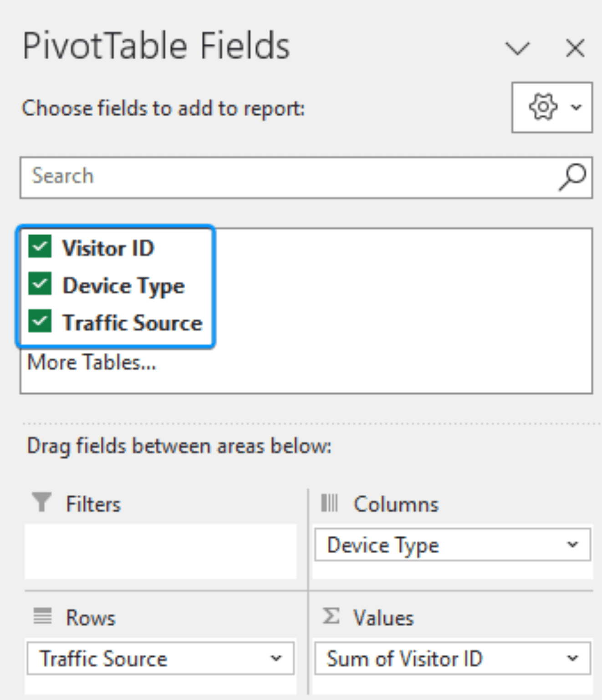Click the Filters area label

(93, 503)
